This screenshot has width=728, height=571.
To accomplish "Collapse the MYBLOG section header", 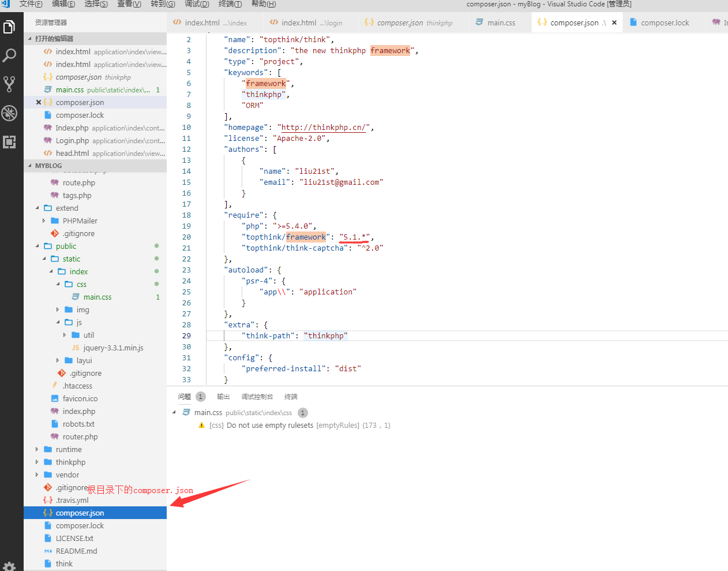I will 30,166.
